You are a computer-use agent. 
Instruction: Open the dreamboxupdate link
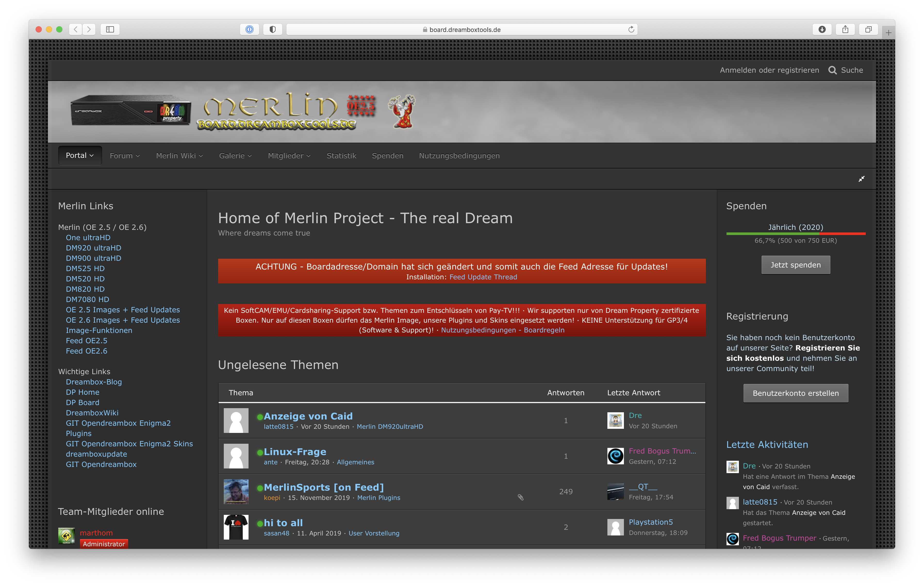(x=96, y=454)
